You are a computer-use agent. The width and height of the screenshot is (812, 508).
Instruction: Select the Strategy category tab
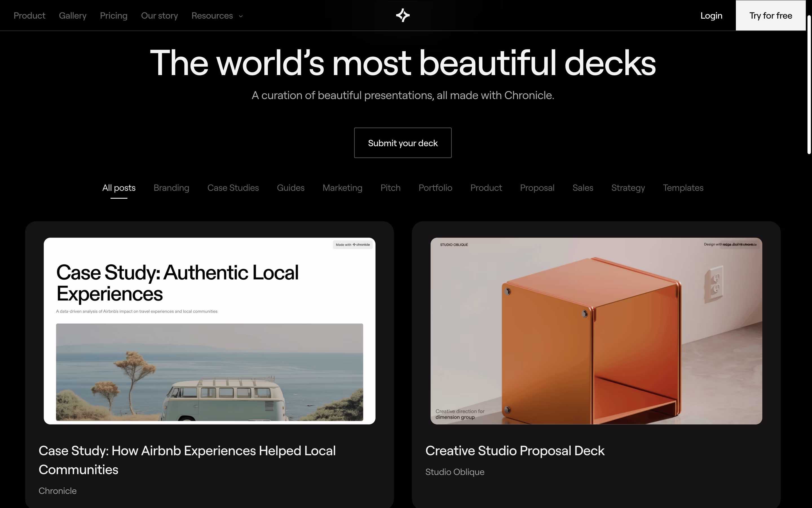628,188
